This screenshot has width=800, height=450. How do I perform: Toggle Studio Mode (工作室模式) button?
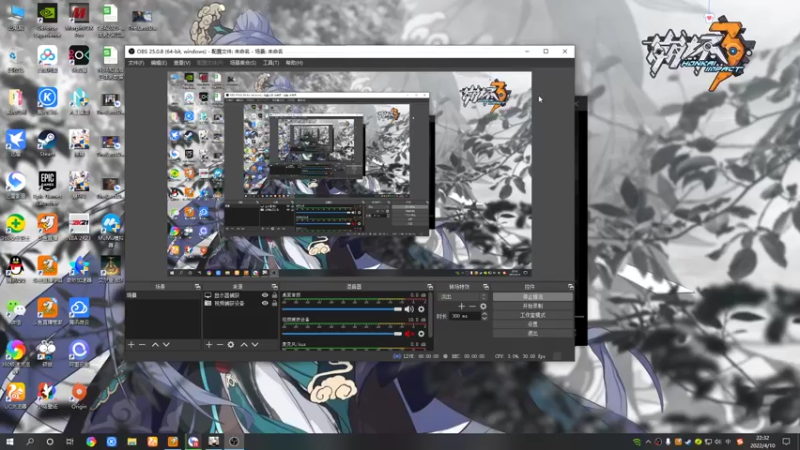point(533,315)
